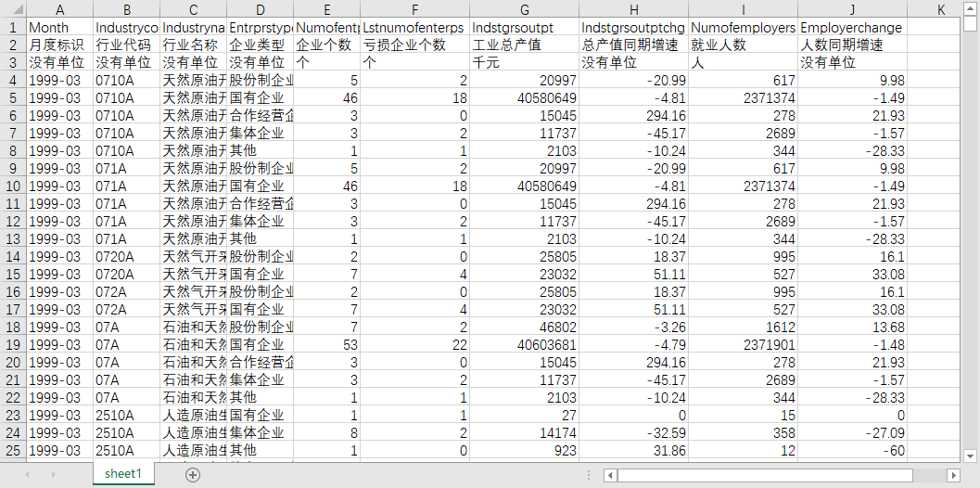The width and height of the screenshot is (980, 488).
Task: Click horizontal scrollbar left arrow
Action: (x=611, y=475)
